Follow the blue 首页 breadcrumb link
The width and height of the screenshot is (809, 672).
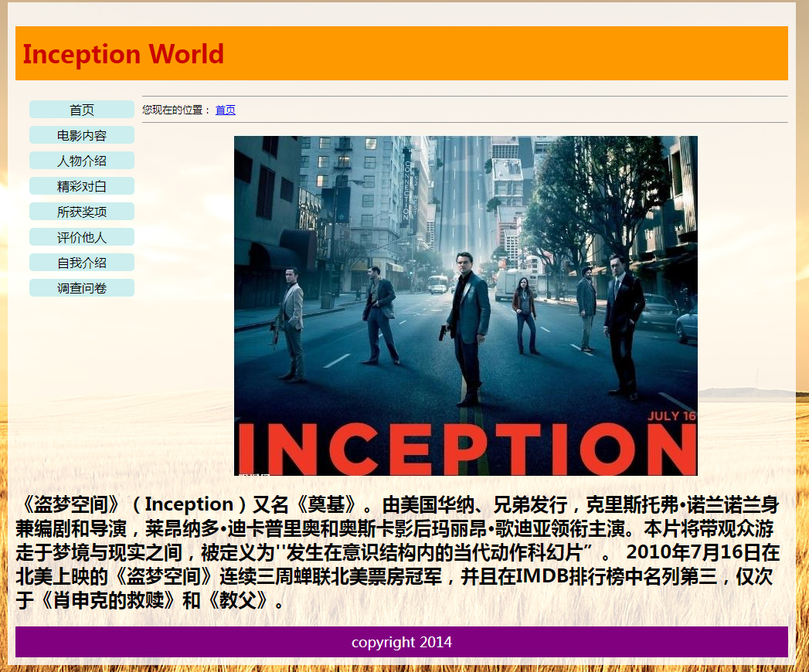[x=225, y=110]
